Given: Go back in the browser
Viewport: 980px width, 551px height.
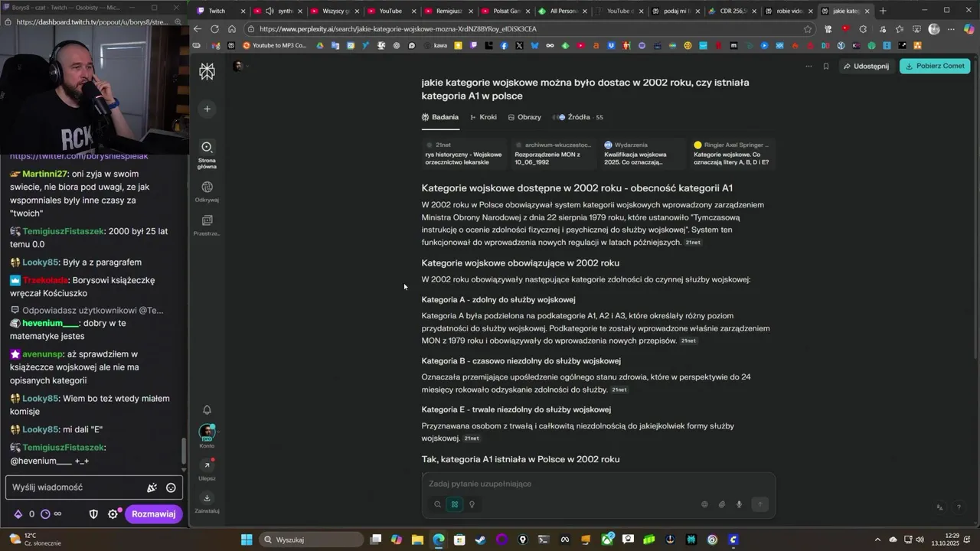Looking at the screenshot, I should (x=197, y=29).
